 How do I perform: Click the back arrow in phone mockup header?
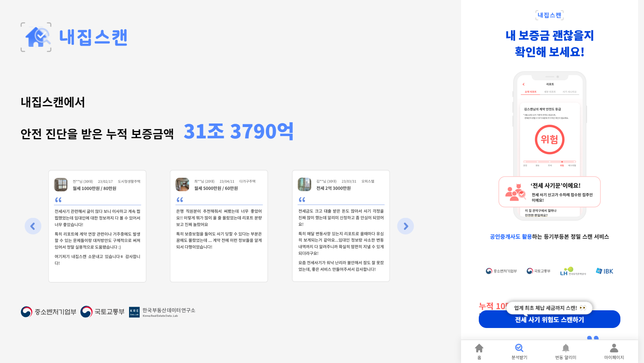[x=524, y=84]
